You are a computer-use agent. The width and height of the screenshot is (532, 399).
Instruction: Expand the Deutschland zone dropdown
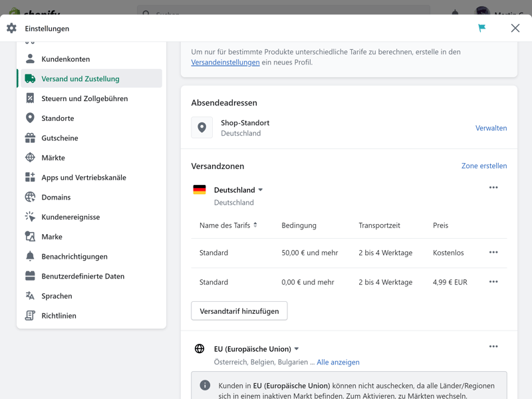[x=261, y=190]
